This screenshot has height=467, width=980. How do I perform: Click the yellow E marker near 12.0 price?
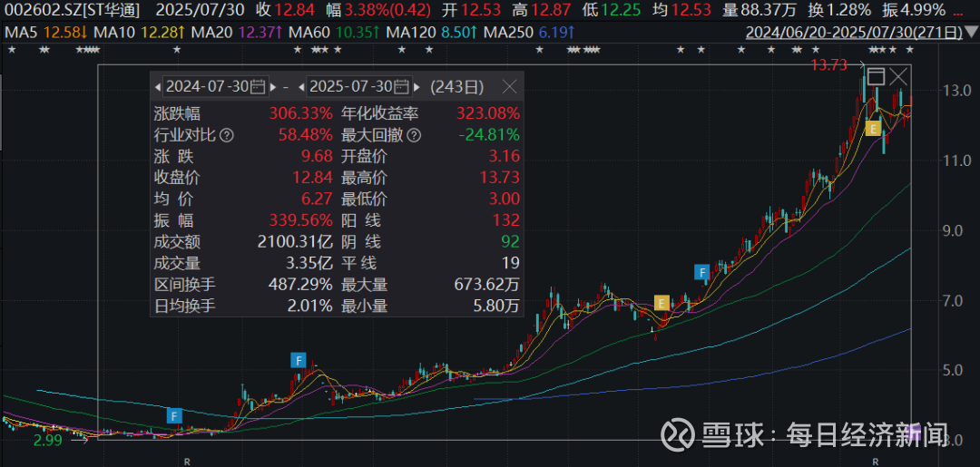[873, 128]
